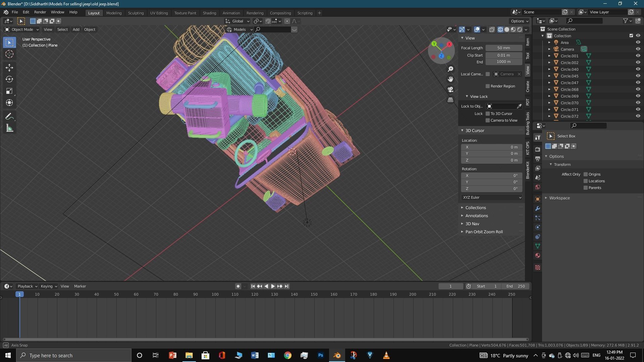Enable the Render Region checkbox

click(488, 86)
